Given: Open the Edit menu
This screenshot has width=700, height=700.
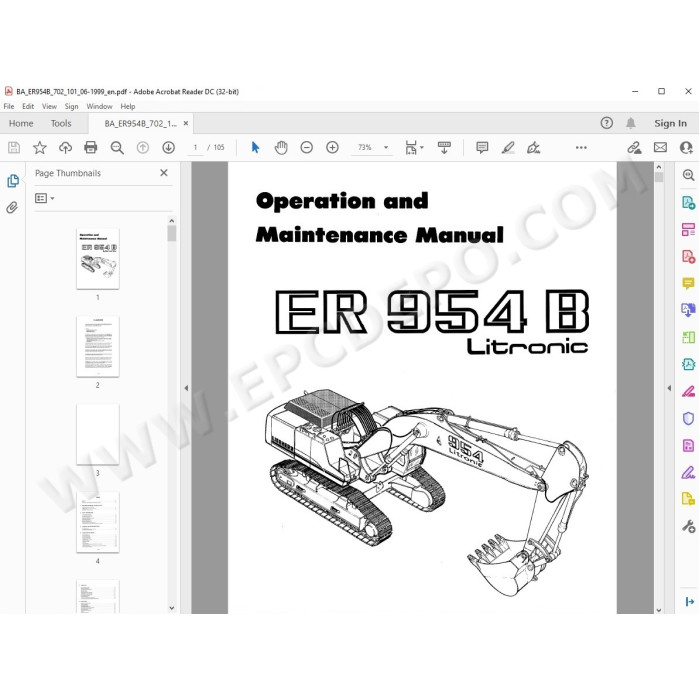Looking at the screenshot, I should 28,106.
